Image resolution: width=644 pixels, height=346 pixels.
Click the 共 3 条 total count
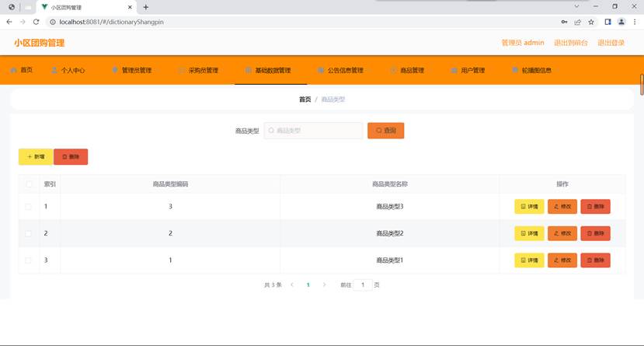[x=273, y=285]
